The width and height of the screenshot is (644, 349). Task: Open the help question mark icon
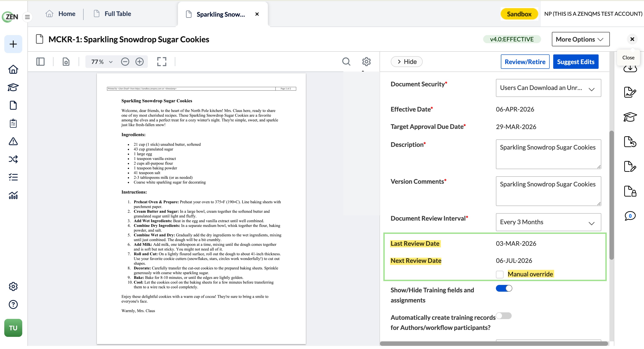click(x=13, y=304)
